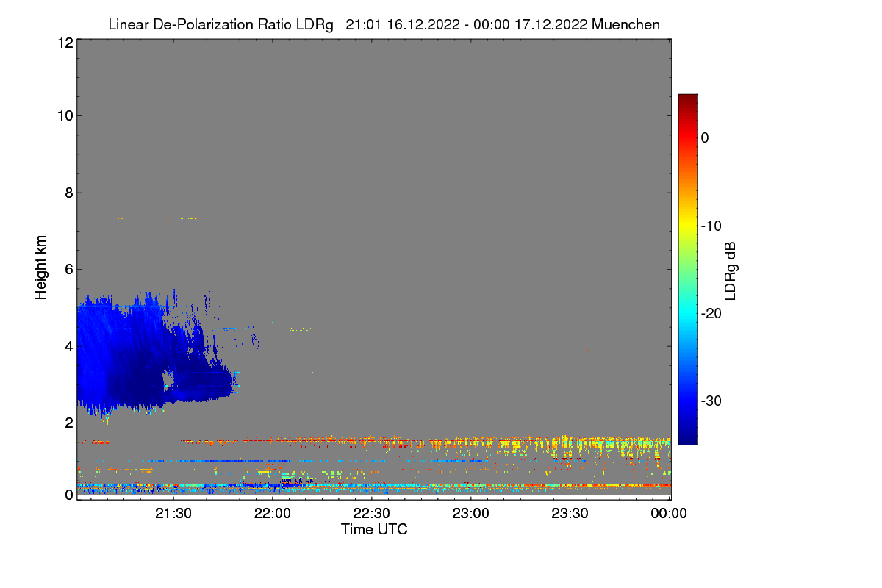Click the '6' height tick label

tap(68, 269)
